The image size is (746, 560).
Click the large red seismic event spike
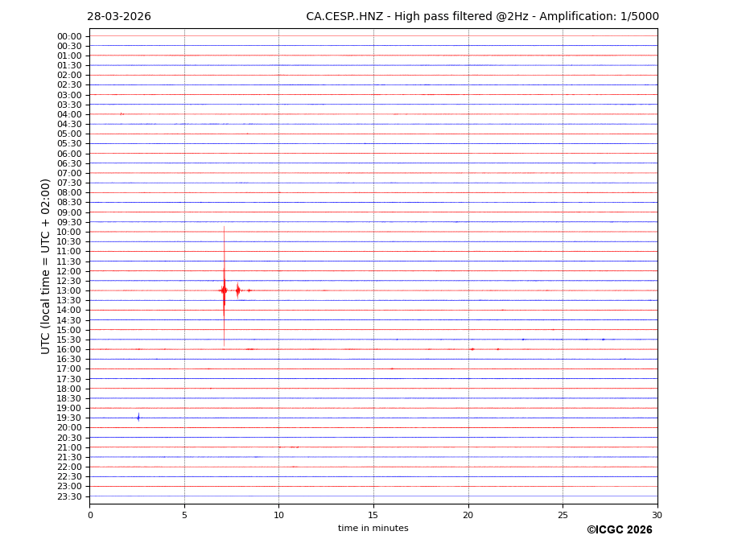[224, 290]
